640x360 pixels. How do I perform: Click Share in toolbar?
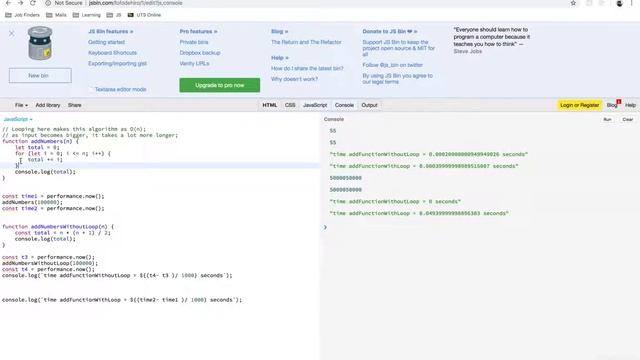coord(75,105)
